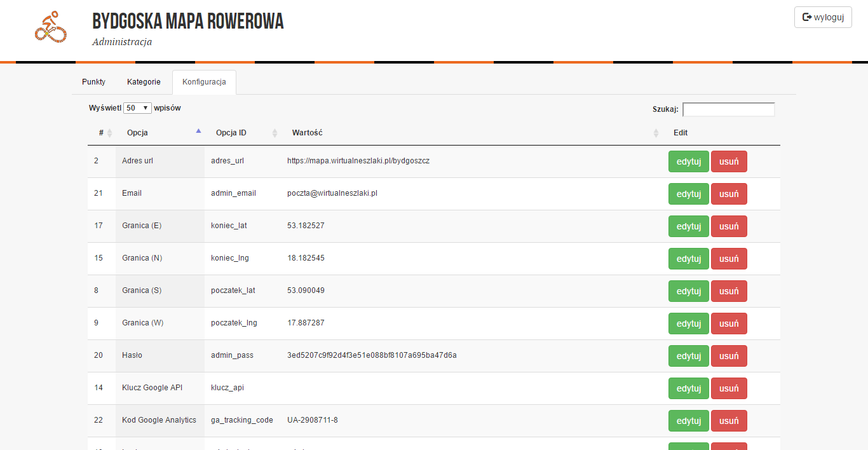Sort by Wartość column arrows
Screen dimensions: 868x450
pos(656,133)
